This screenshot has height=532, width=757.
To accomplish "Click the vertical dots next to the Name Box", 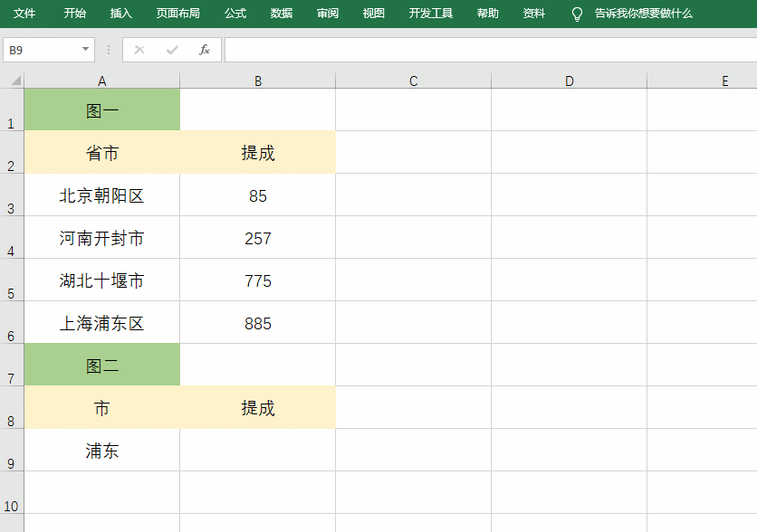I will pyautogui.click(x=108, y=50).
